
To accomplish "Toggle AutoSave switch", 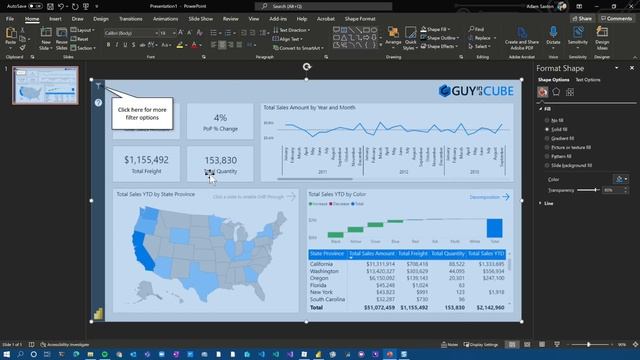I will tap(35, 7).
